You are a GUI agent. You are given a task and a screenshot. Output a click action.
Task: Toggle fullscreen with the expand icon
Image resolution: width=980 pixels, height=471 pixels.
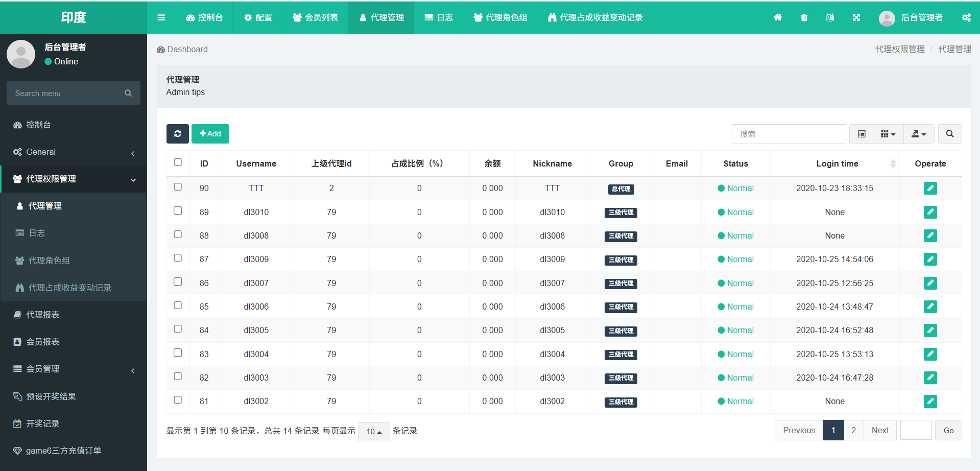pyautogui.click(x=856, y=17)
